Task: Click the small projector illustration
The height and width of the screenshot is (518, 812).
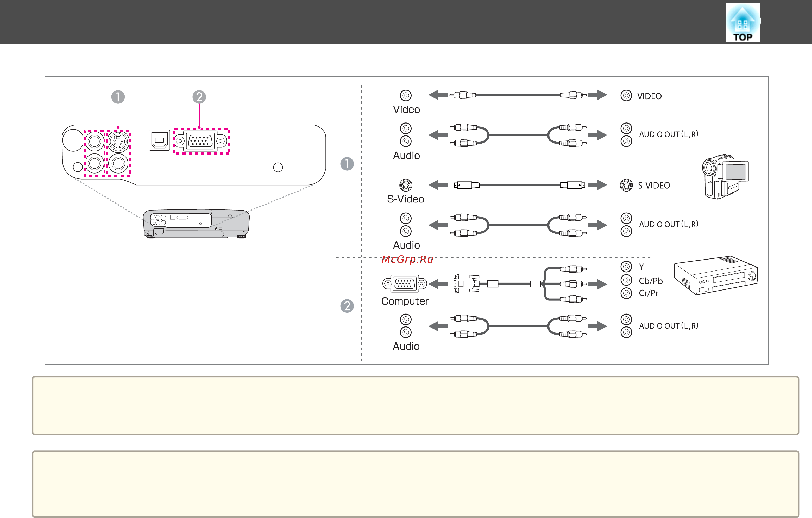Action: pyautogui.click(x=196, y=223)
